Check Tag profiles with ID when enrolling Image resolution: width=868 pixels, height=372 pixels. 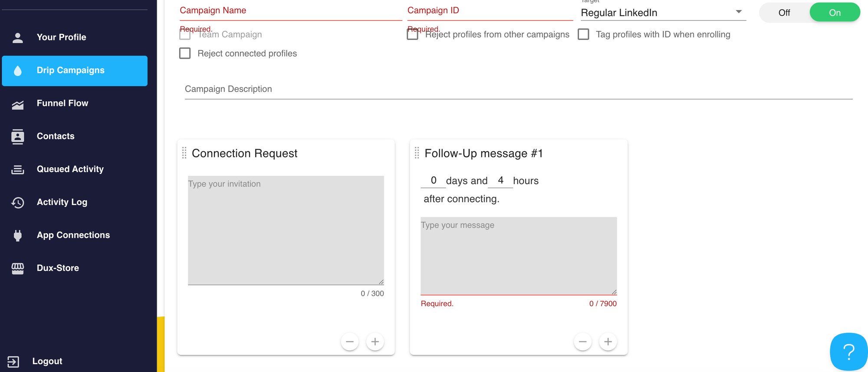(x=583, y=34)
